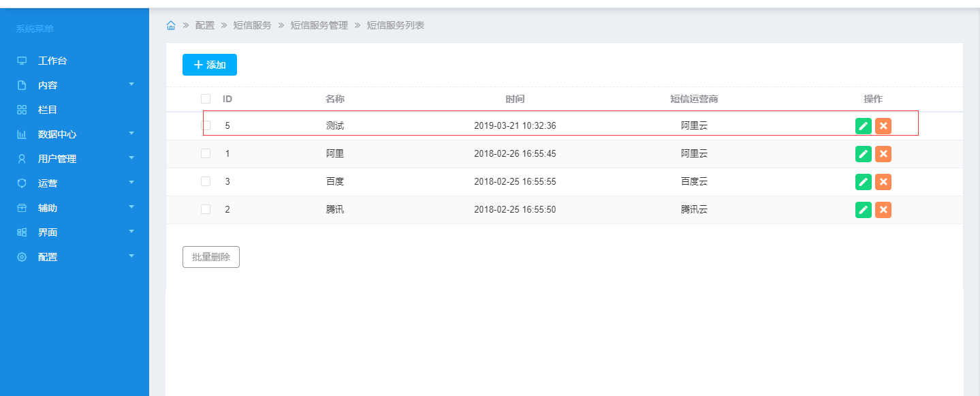Click the box icon beside 辅助
The image size is (980, 396).
tap(22, 208)
